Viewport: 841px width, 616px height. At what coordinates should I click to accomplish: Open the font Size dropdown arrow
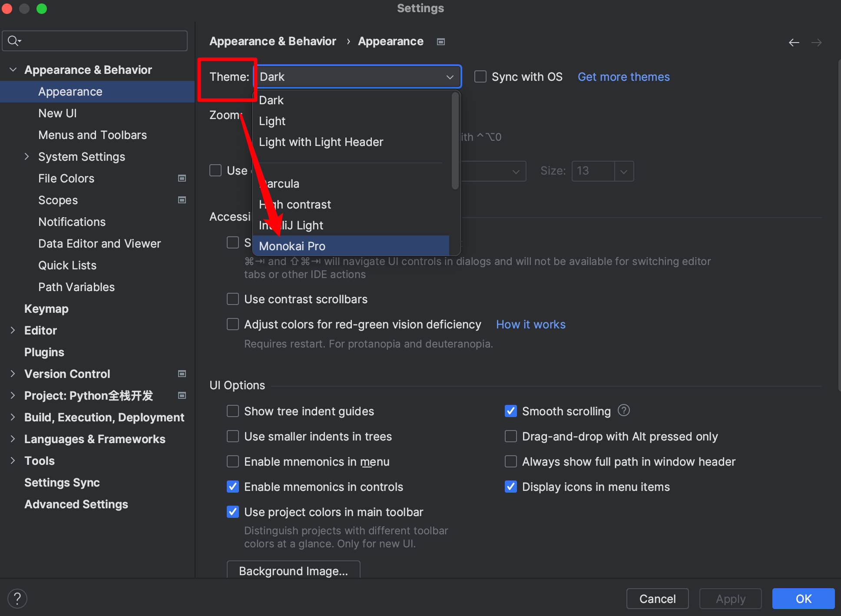624,171
